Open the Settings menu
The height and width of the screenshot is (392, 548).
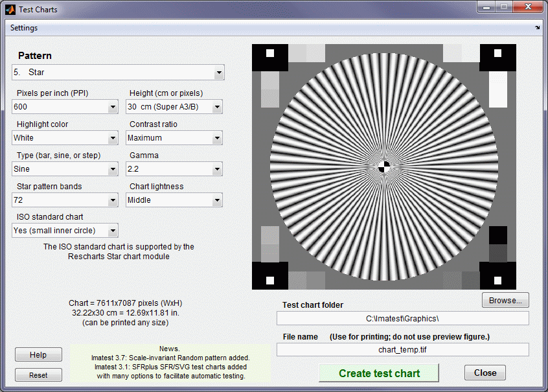[x=24, y=28]
